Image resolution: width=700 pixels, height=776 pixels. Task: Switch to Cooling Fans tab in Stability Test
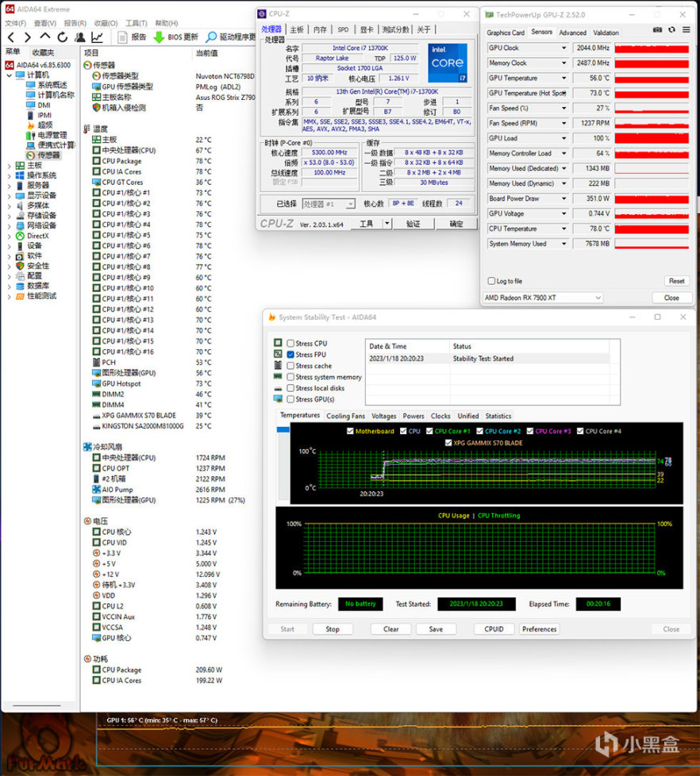[x=345, y=416]
